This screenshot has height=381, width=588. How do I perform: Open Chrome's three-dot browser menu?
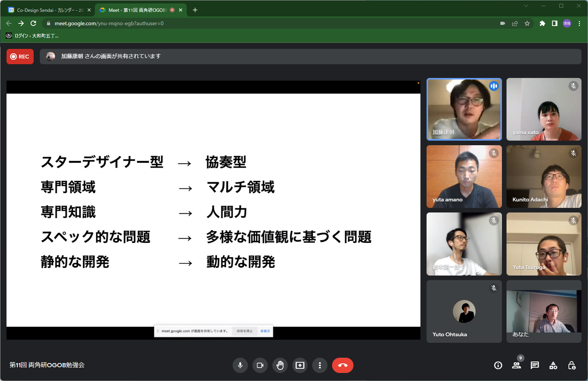tap(580, 23)
